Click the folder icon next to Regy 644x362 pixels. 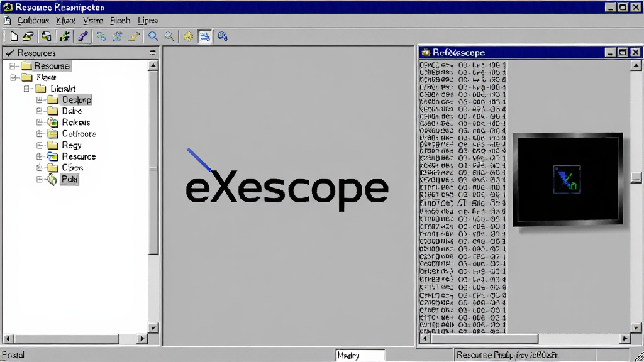(53, 145)
